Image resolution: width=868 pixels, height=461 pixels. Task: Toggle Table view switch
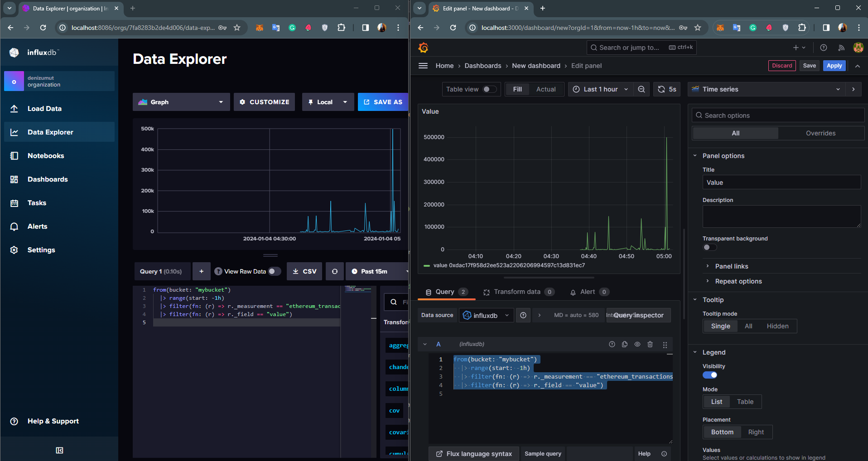coord(489,89)
